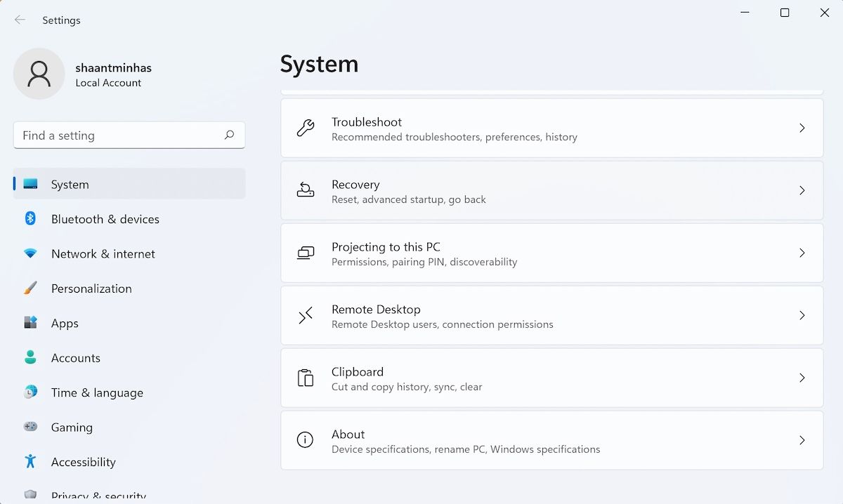This screenshot has width=843, height=504.
Task: Select the About info icon
Action: coord(305,440)
